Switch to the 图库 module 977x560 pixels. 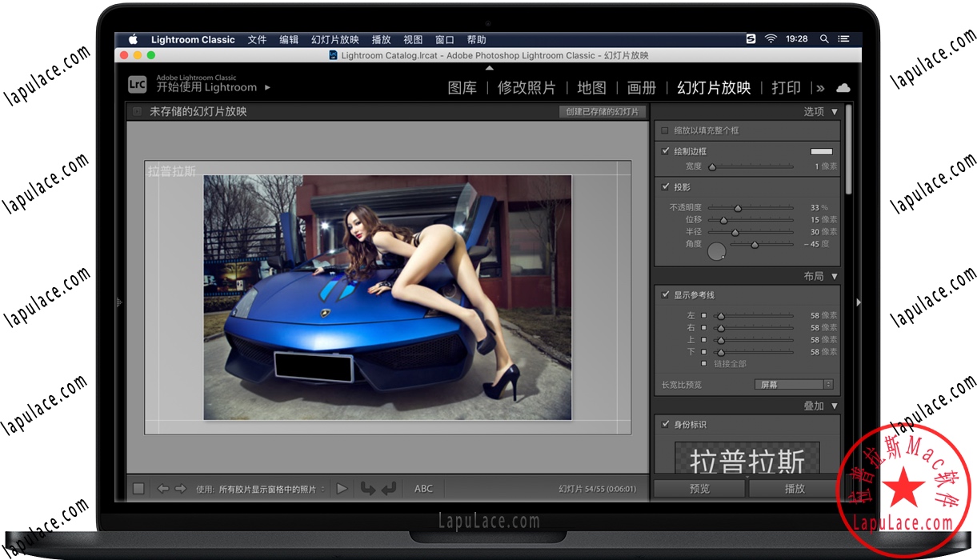tap(462, 88)
